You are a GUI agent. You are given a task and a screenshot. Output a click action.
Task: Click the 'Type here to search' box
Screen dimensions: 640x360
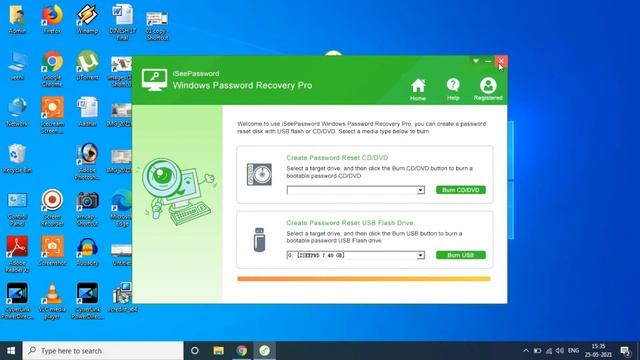click(x=103, y=351)
